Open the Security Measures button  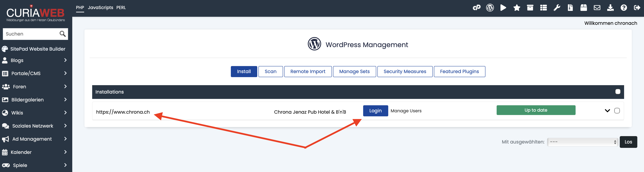pos(404,72)
